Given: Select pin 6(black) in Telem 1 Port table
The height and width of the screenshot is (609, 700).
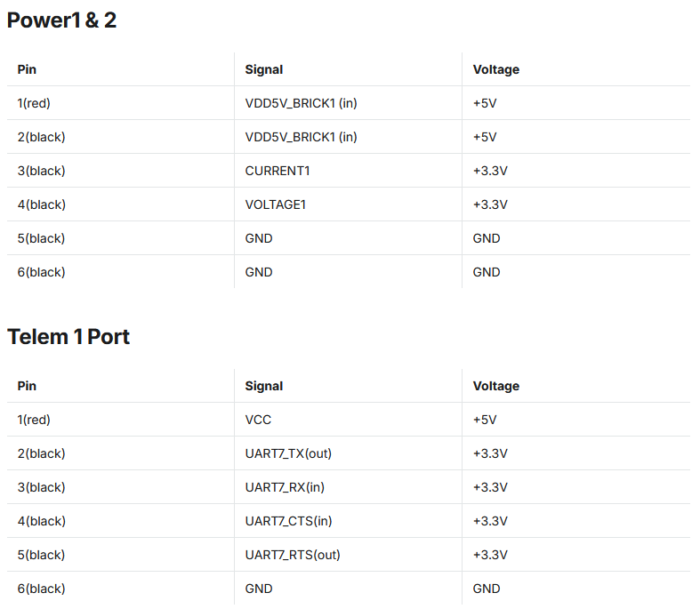Looking at the screenshot, I should click(x=41, y=589).
